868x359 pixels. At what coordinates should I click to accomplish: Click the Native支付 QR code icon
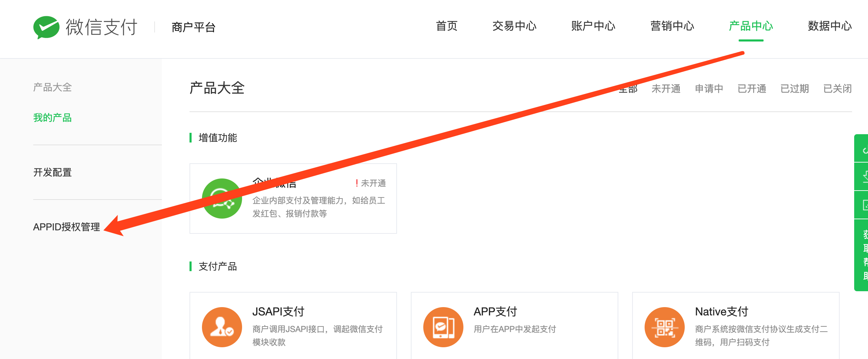665,327
